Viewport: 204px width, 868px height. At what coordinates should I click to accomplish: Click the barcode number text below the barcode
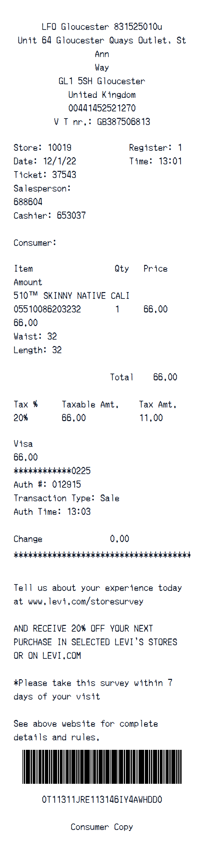coord(102,799)
